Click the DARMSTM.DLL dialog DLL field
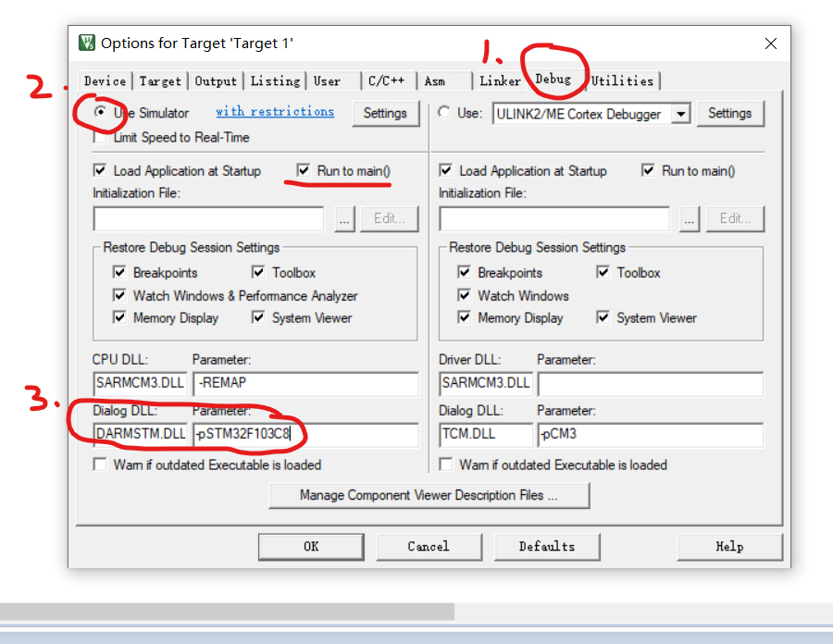The width and height of the screenshot is (833, 644). 141,434
